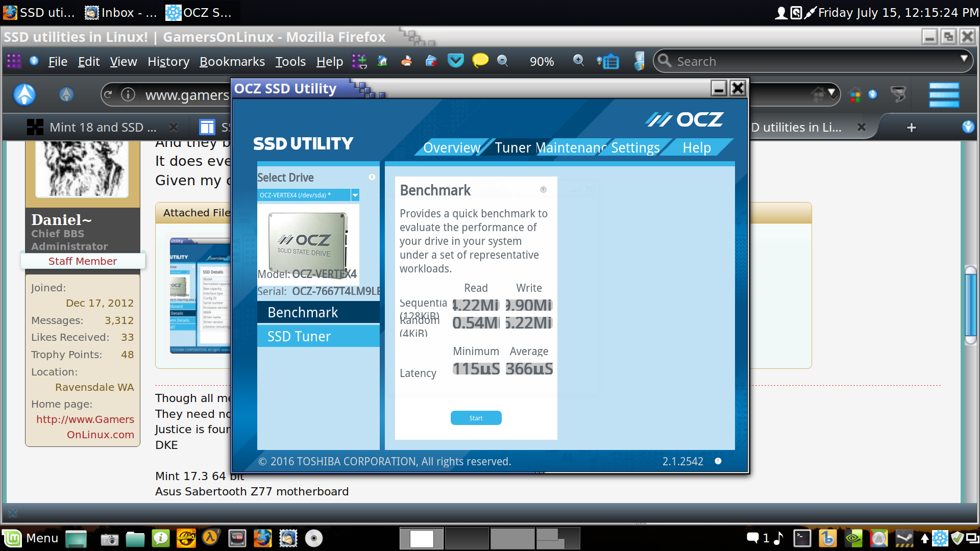Minimize the OCZ SSD Utility window

point(719,89)
